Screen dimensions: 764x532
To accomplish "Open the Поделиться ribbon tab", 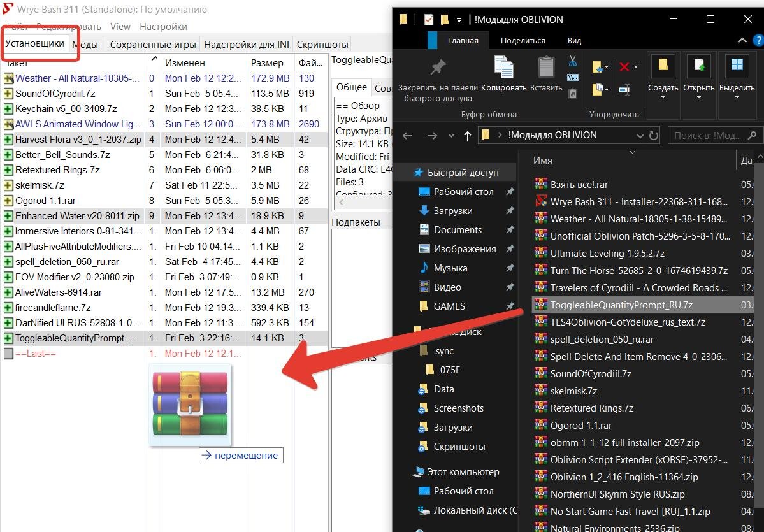I will pyautogui.click(x=523, y=40).
